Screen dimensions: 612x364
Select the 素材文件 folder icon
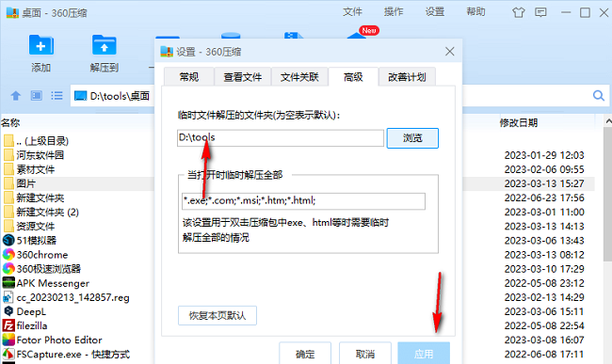click(x=8, y=169)
